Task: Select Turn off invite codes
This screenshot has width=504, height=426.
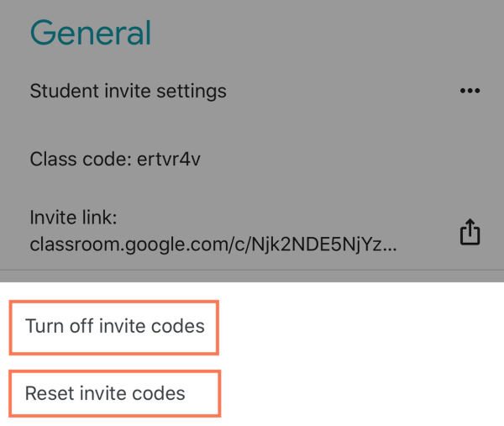Action: tap(115, 326)
